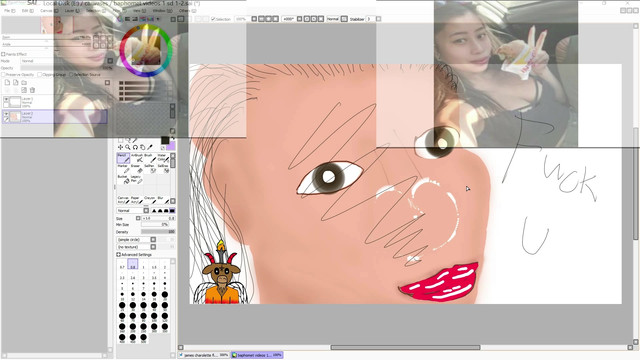This screenshot has width=640, height=360.
Task: Choose brush size preset 2
Action: tap(164, 265)
